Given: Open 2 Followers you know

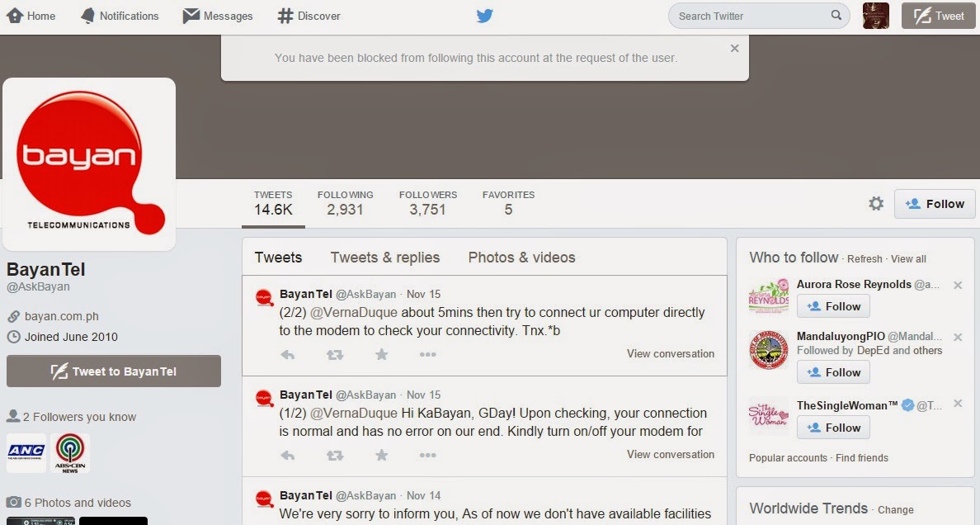Looking at the screenshot, I should (x=79, y=417).
